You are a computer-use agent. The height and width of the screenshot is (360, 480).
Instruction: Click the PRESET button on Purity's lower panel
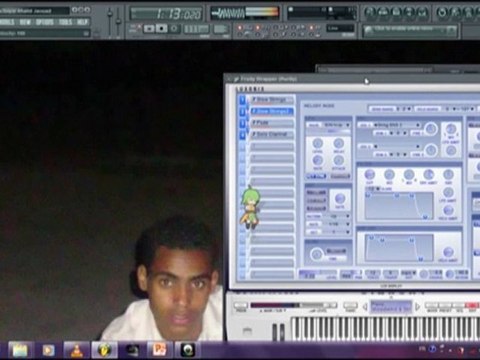(x=446, y=306)
